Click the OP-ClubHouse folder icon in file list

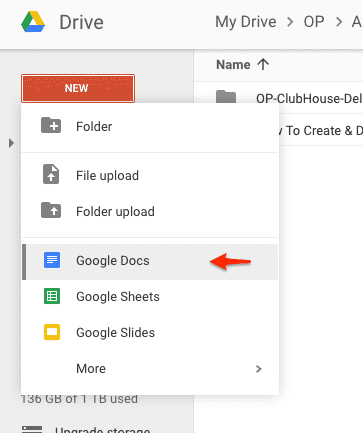(226, 97)
